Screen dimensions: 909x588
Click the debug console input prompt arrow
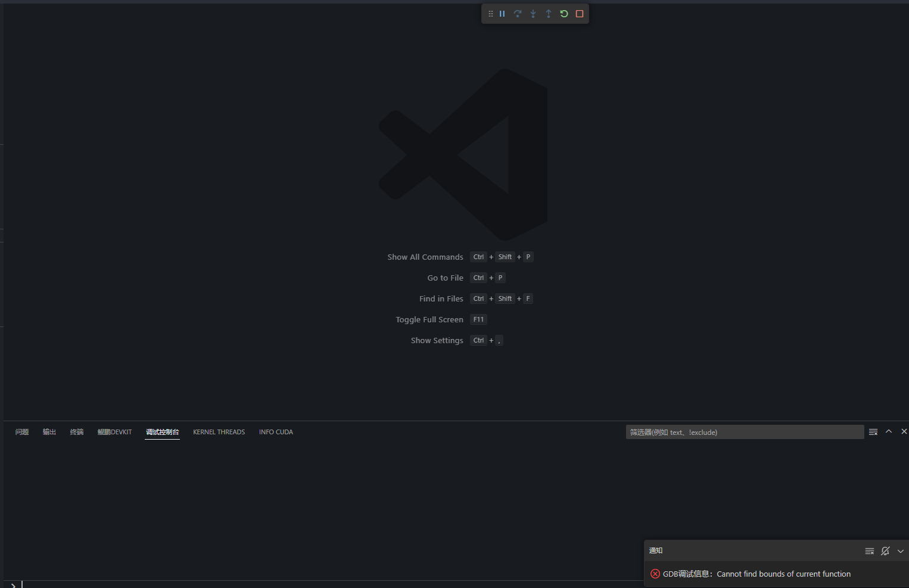[x=13, y=586]
